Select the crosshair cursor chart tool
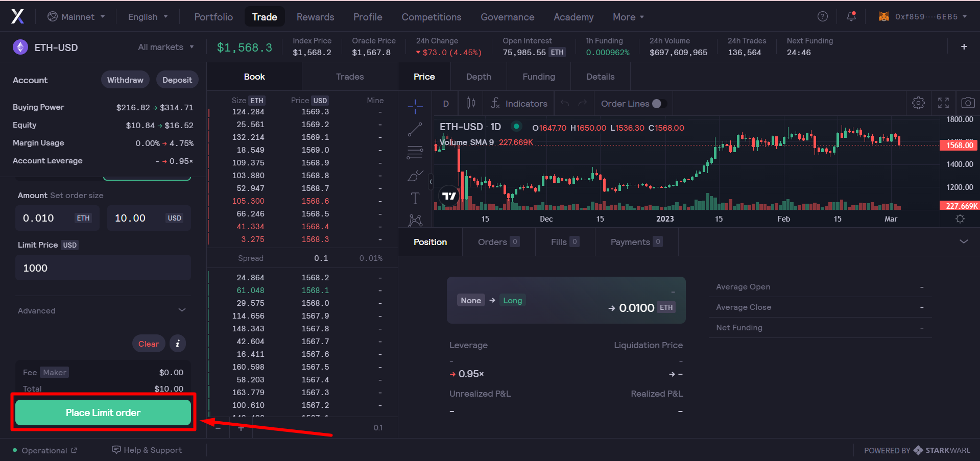The width and height of the screenshot is (980, 461). tap(415, 106)
